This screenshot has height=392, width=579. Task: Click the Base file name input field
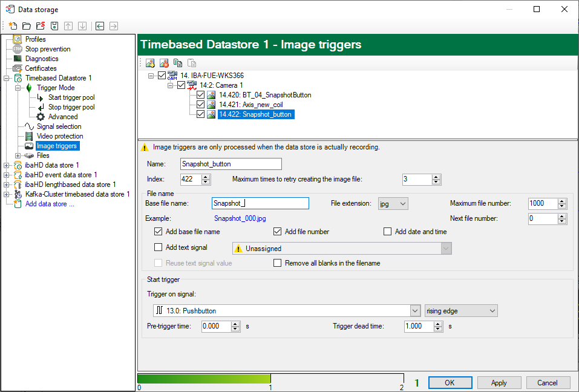[260, 204]
